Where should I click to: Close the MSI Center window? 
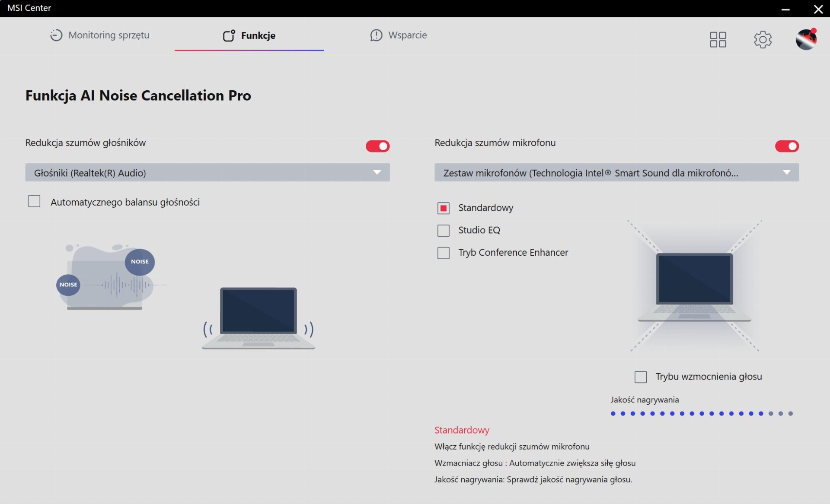(818, 9)
